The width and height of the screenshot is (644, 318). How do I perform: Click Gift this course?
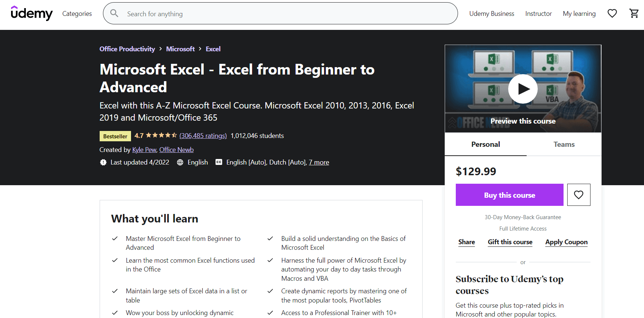pos(510,242)
